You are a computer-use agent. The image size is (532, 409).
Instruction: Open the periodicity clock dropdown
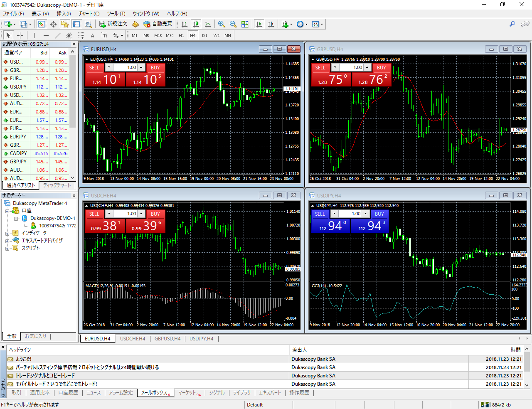coord(302,24)
